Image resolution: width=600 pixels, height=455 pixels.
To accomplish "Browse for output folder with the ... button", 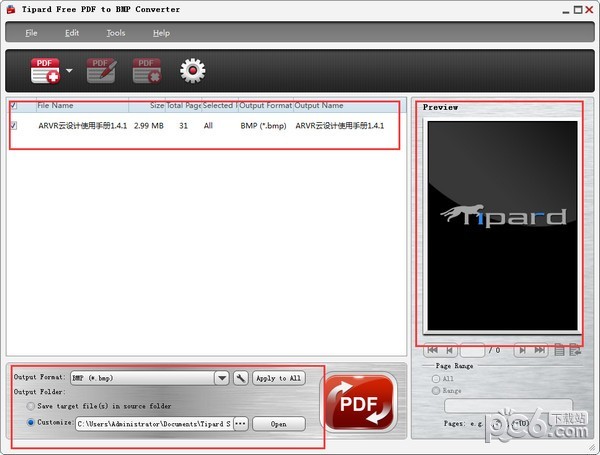I will coord(241,424).
